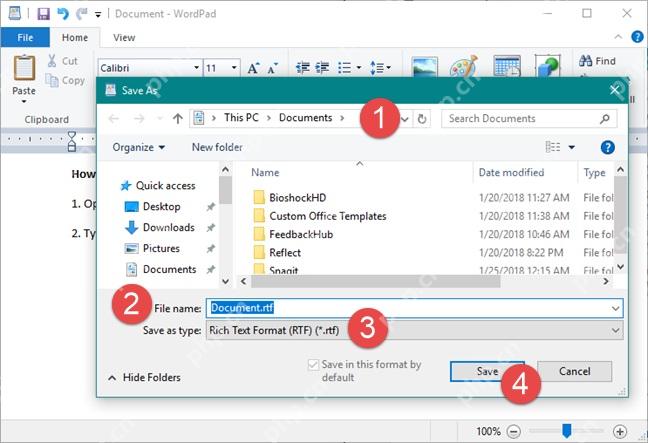Select Quick access in navigation pane
The width and height of the screenshot is (648, 443).
tap(157, 186)
